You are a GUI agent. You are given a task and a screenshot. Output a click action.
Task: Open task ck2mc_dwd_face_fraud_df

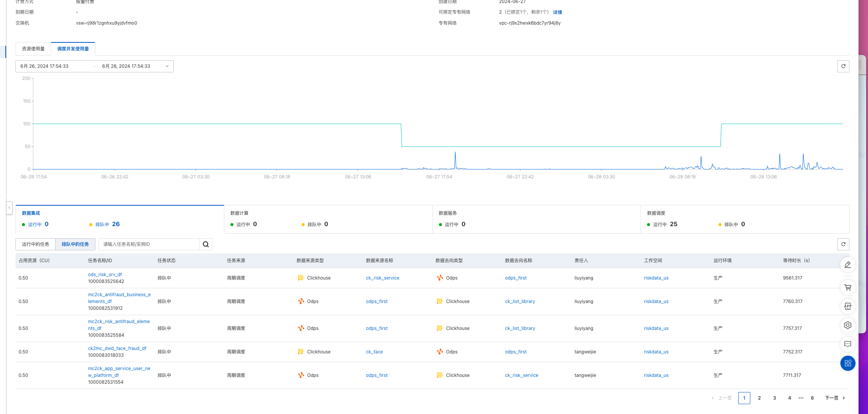point(117,348)
